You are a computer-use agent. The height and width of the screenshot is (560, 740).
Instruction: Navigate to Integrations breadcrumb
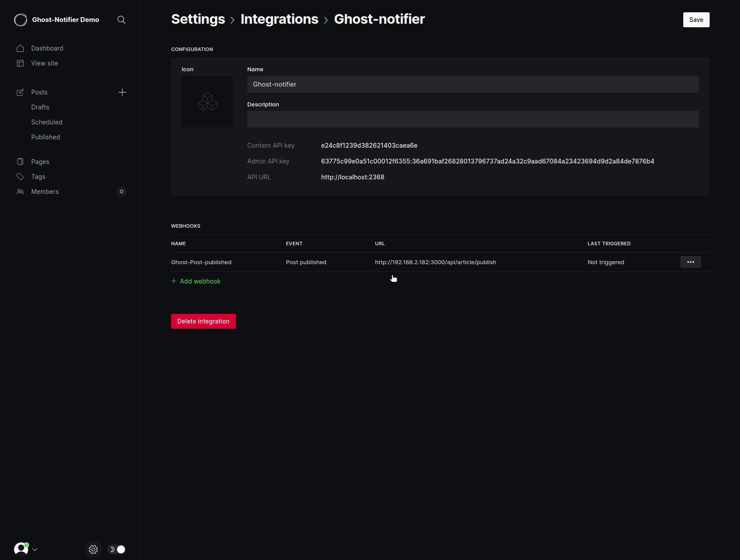tap(279, 19)
